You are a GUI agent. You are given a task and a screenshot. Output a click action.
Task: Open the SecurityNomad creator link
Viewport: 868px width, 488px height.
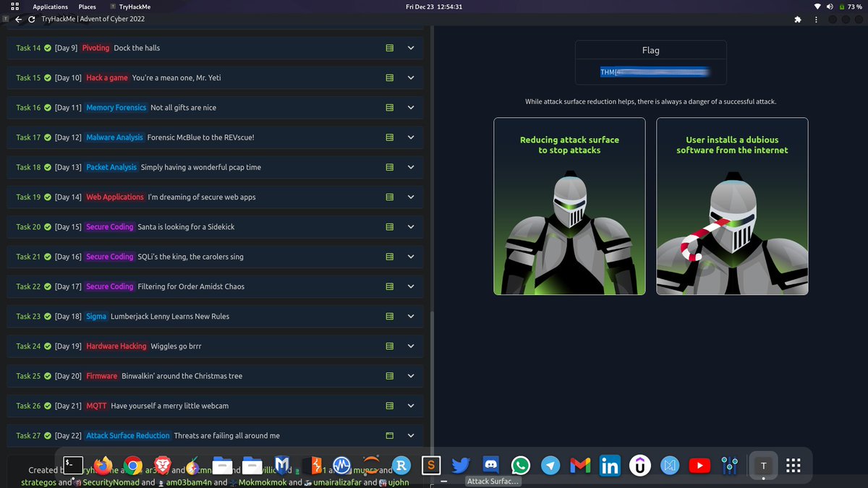[x=111, y=482]
